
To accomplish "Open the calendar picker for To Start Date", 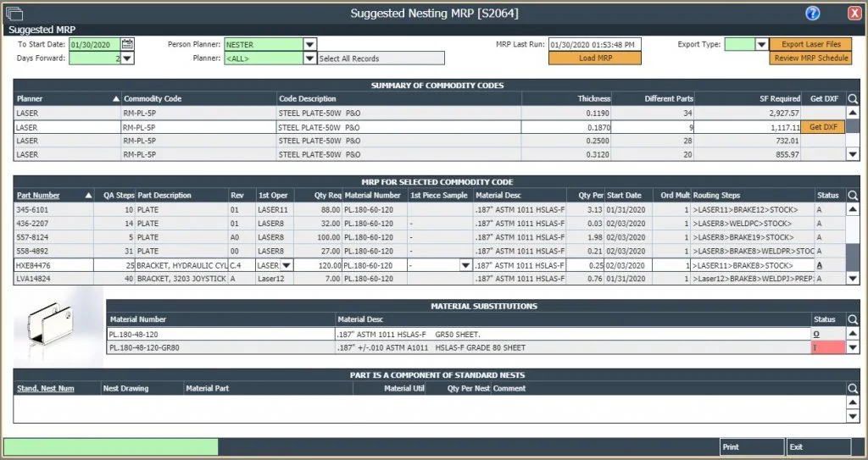I will pyautogui.click(x=127, y=44).
